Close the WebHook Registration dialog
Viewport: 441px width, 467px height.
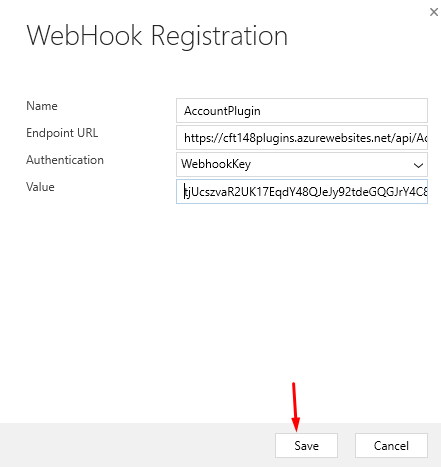tap(434, 12)
